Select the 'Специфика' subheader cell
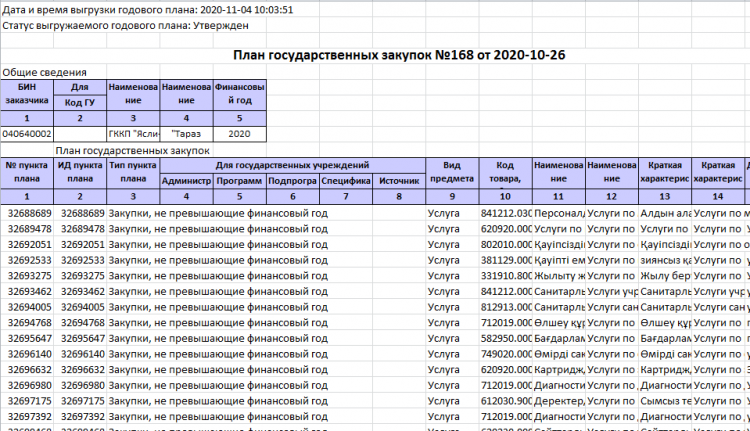This screenshot has width=750, height=431. 346,181
